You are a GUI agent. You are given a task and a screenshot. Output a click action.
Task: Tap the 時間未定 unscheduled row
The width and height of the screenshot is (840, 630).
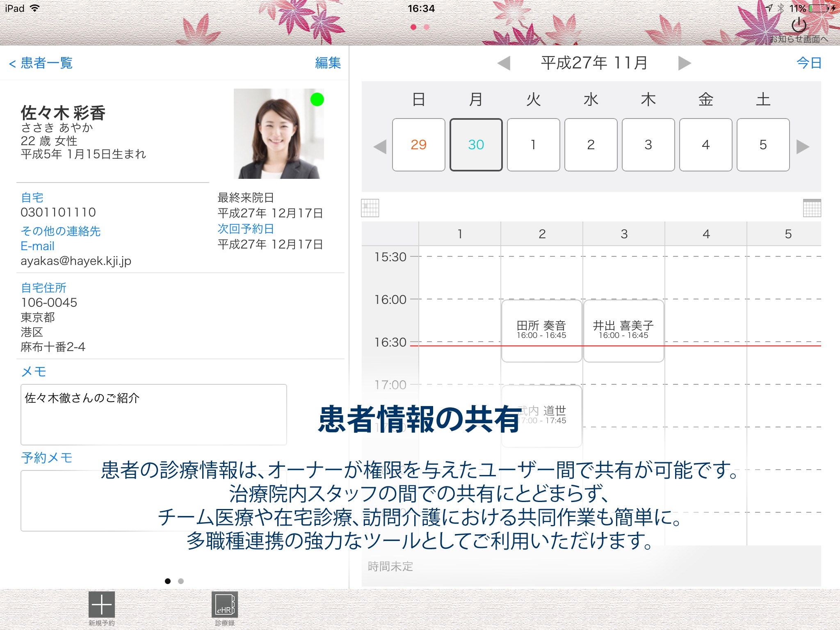(x=591, y=566)
